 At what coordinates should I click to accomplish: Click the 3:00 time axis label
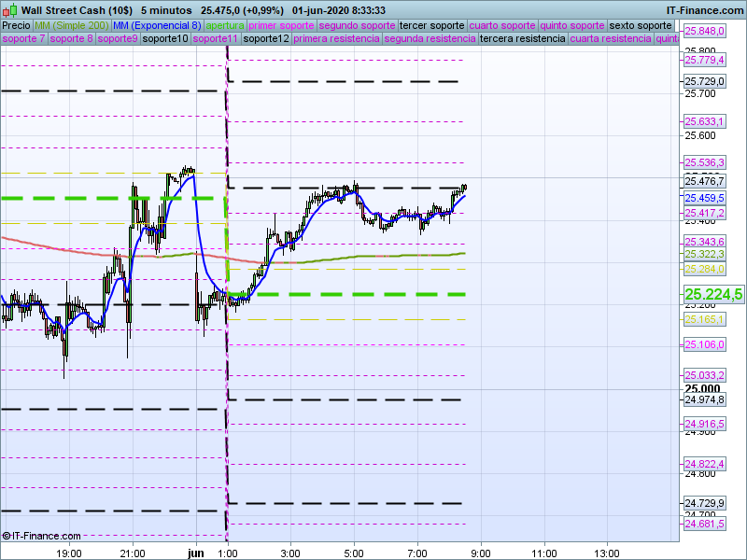[290, 553]
